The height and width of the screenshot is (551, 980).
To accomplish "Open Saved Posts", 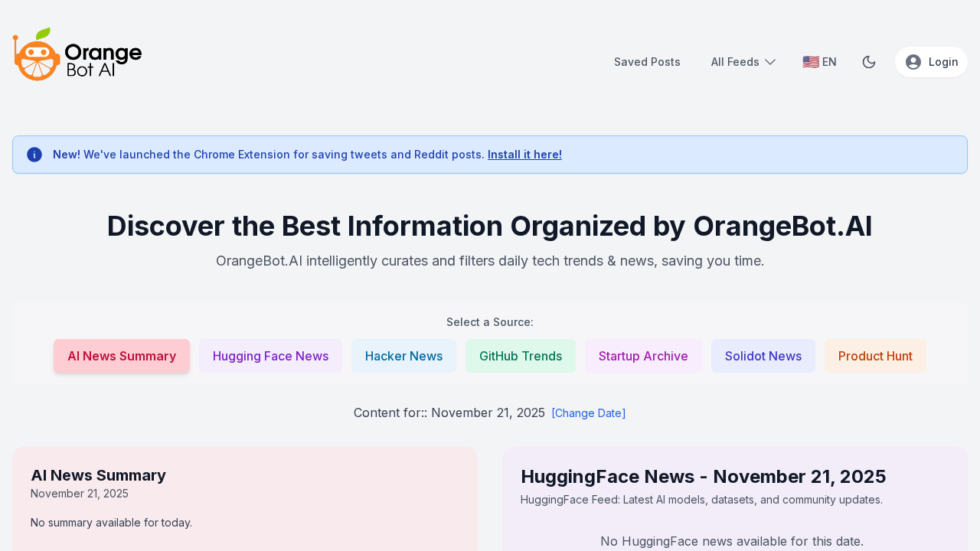I will pyautogui.click(x=647, y=61).
